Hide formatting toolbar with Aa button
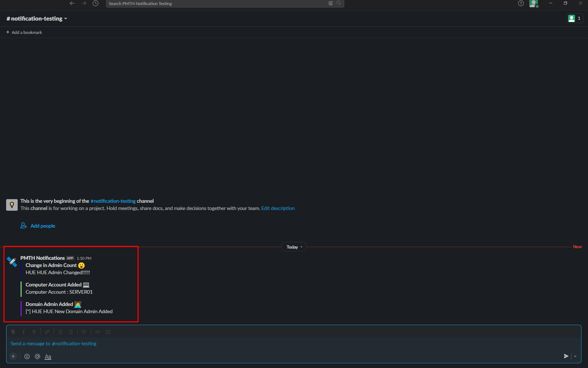 click(x=48, y=356)
